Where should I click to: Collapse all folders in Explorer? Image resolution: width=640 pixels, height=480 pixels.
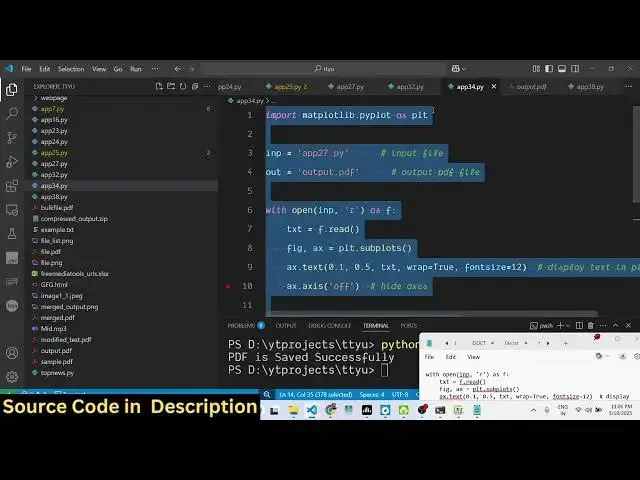point(195,87)
